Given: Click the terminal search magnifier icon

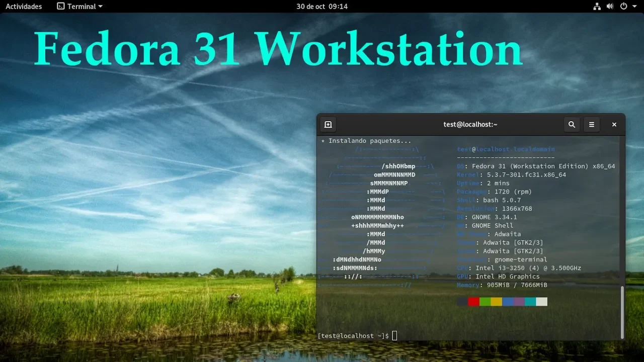Looking at the screenshot, I should (572, 125).
